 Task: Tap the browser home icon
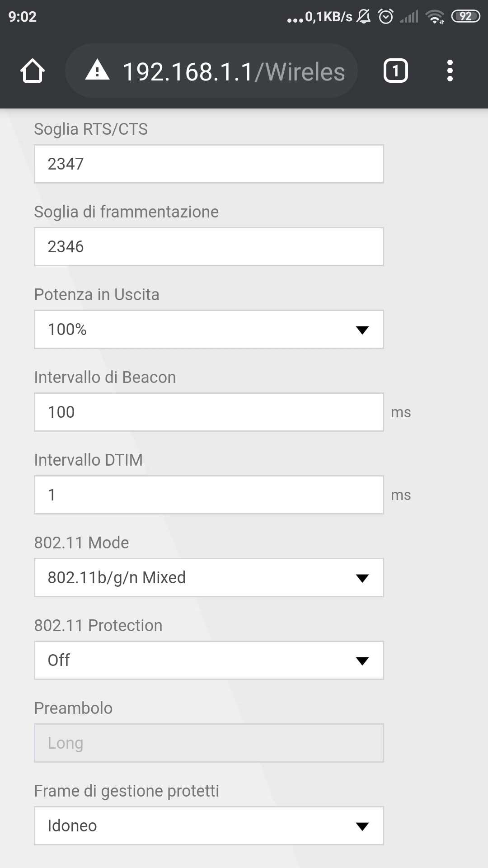pos(33,71)
